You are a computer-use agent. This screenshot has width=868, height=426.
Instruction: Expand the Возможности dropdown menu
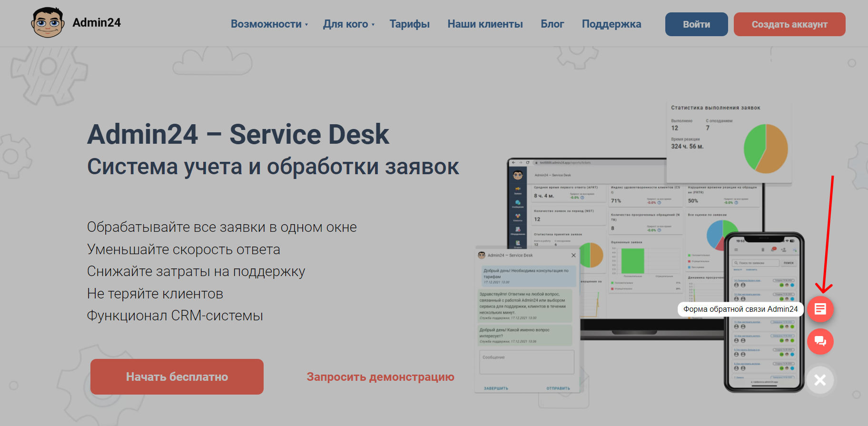click(x=269, y=24)
